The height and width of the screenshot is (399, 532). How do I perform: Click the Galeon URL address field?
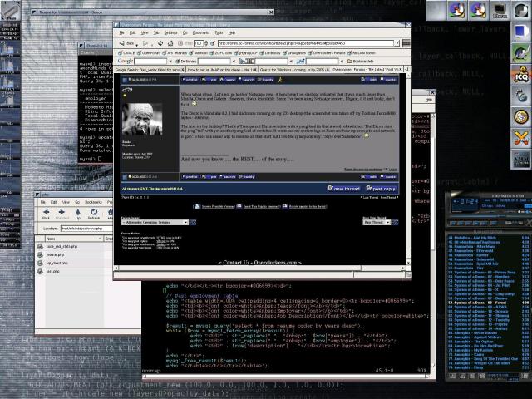[x=305, y=43]
